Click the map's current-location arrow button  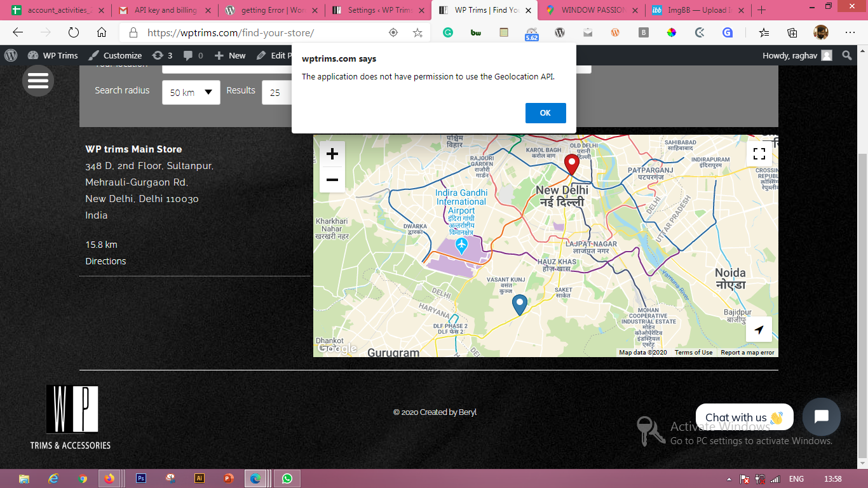[759, 329]
